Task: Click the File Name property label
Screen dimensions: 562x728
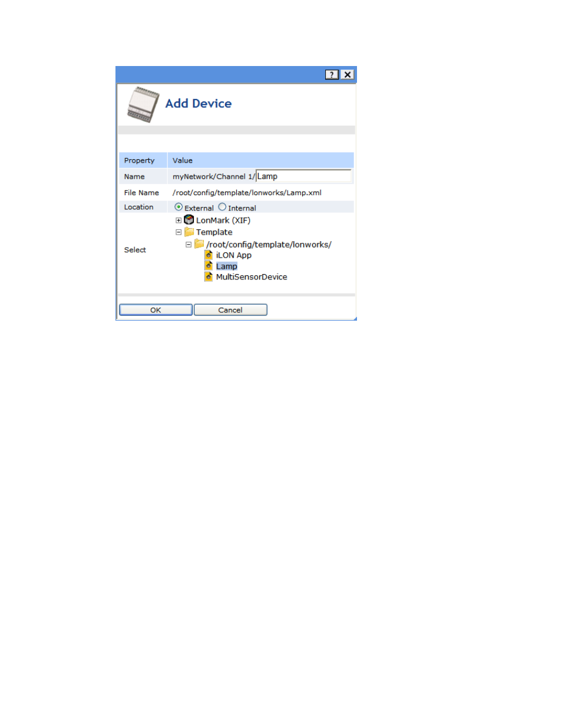Action: click(141, 193)
